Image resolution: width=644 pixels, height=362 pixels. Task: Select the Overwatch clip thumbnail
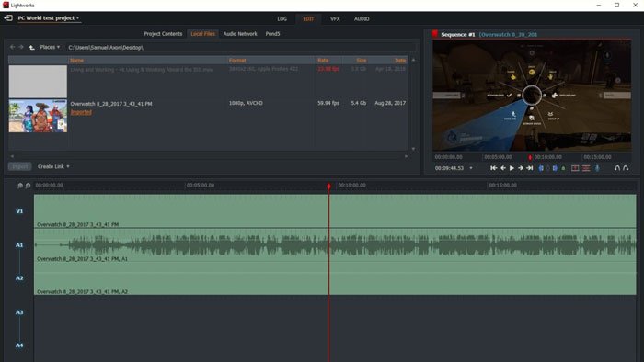tap(38, 116)
